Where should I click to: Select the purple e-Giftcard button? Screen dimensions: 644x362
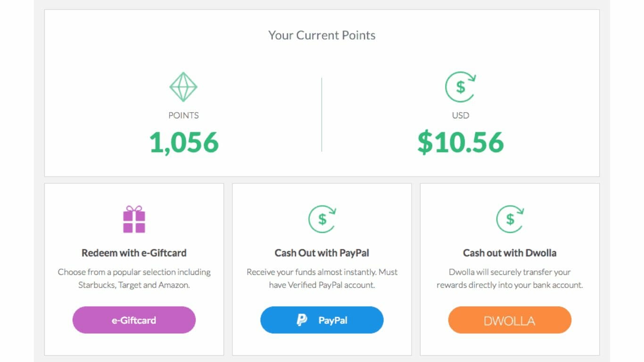[134, 320]
